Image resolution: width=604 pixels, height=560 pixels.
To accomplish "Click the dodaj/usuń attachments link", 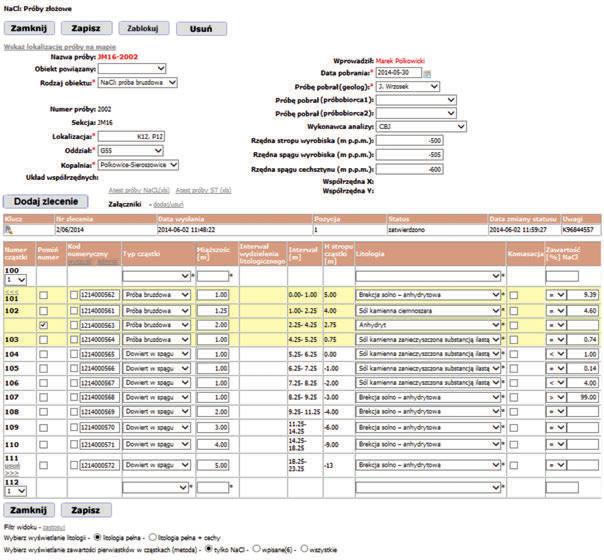I will click(168, 205).
